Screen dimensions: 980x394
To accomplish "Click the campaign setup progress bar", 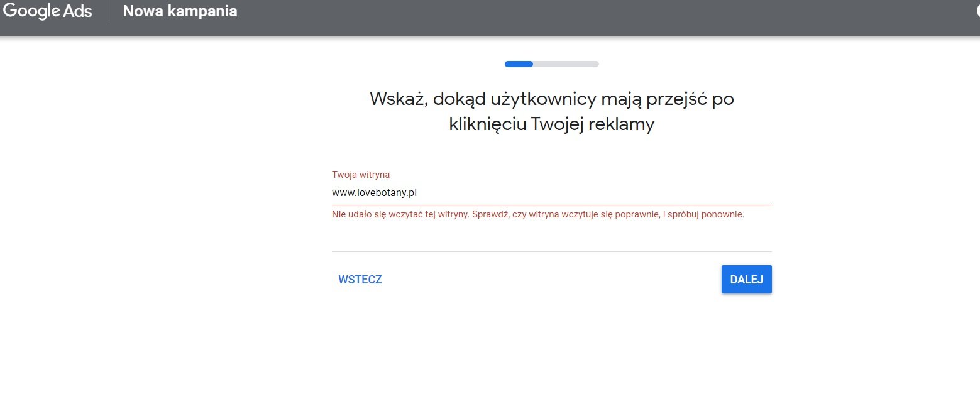I will [x=551, y=64].
